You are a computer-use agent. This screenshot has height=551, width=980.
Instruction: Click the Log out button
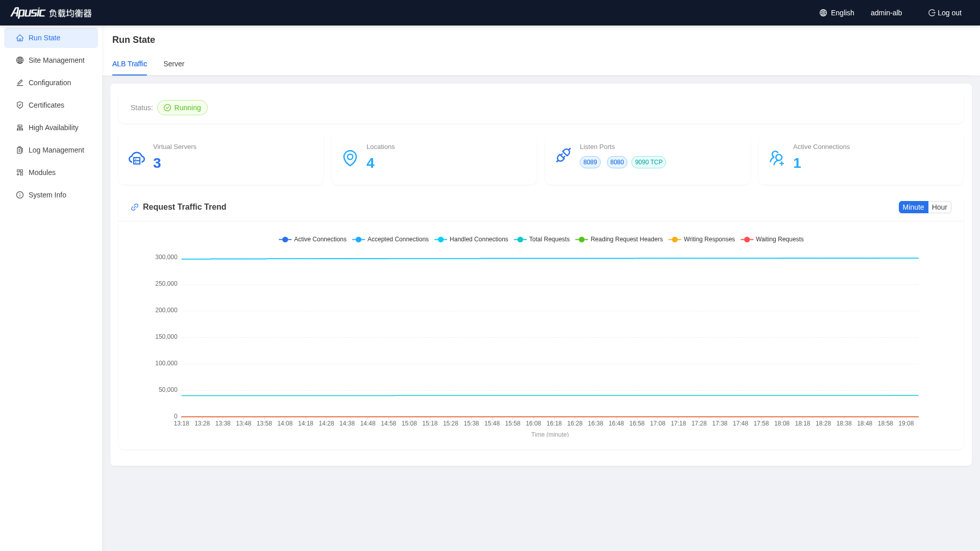944,13
